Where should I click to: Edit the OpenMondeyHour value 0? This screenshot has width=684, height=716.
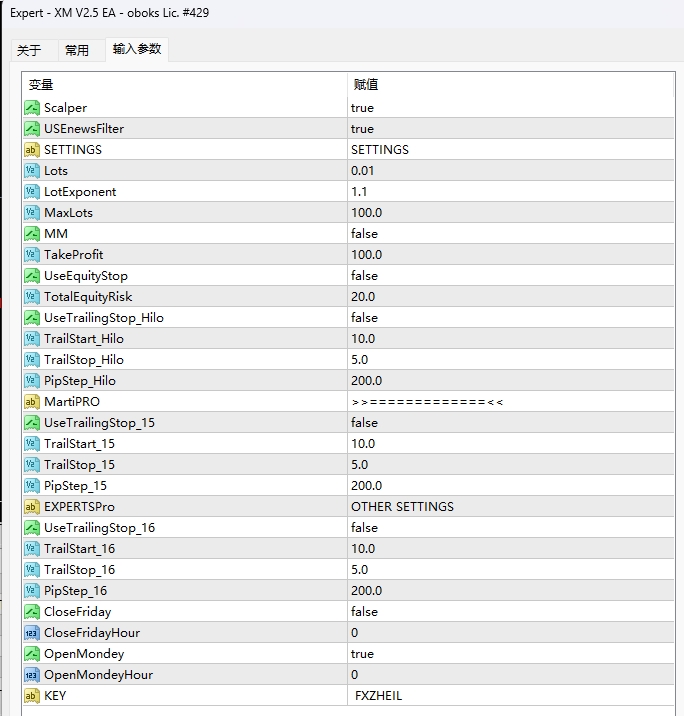click(x=510, y=675)
